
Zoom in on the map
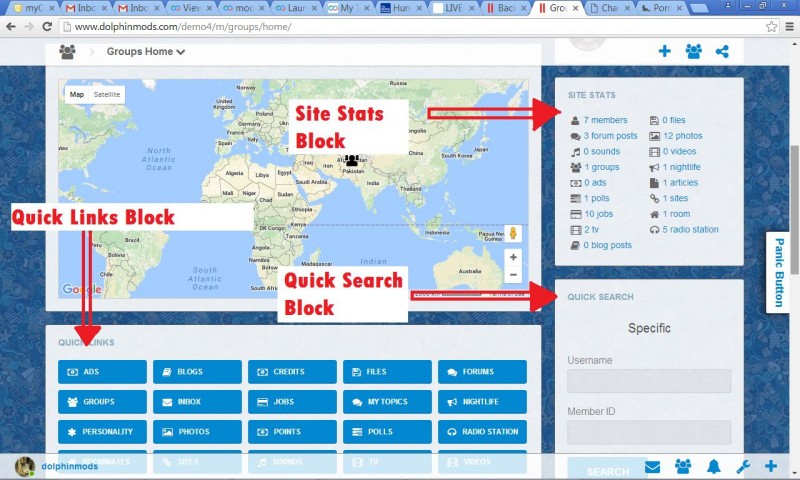pyautogui.click(x=513, y=257)
